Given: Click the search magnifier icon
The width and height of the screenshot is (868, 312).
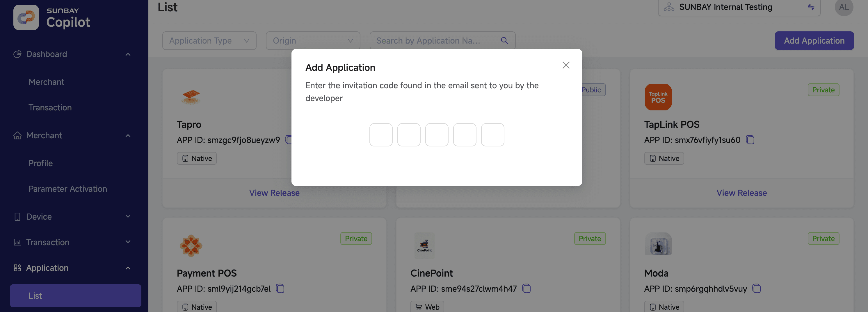Looking at the screenshot, I should (x=504, y=41).
